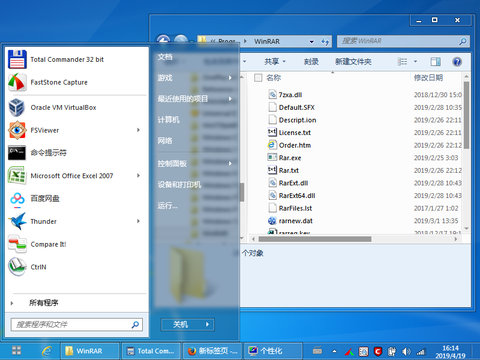Viewport: 480px width, 360px height.
Task: Switch to 个性化 taskbar button
Action: [x=273, y=351]
